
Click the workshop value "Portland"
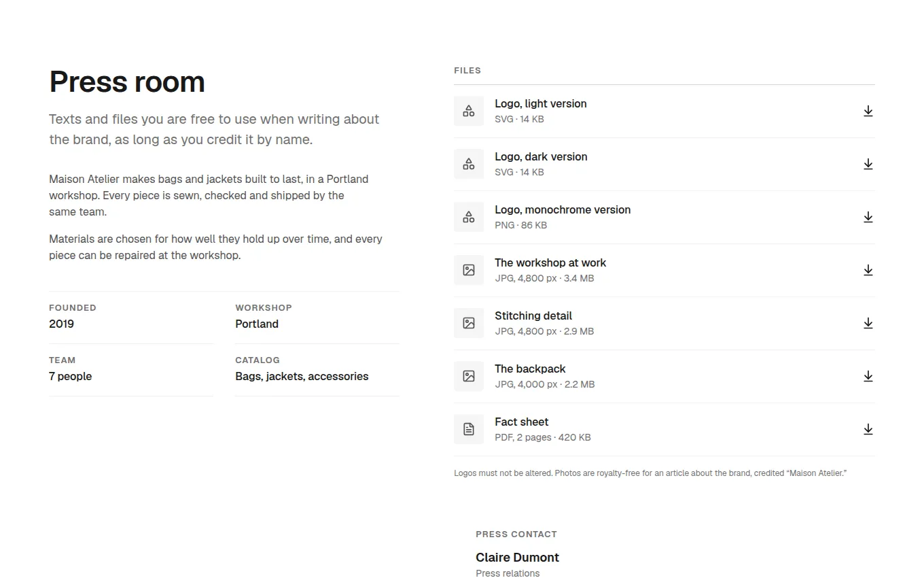coord(257,324)
